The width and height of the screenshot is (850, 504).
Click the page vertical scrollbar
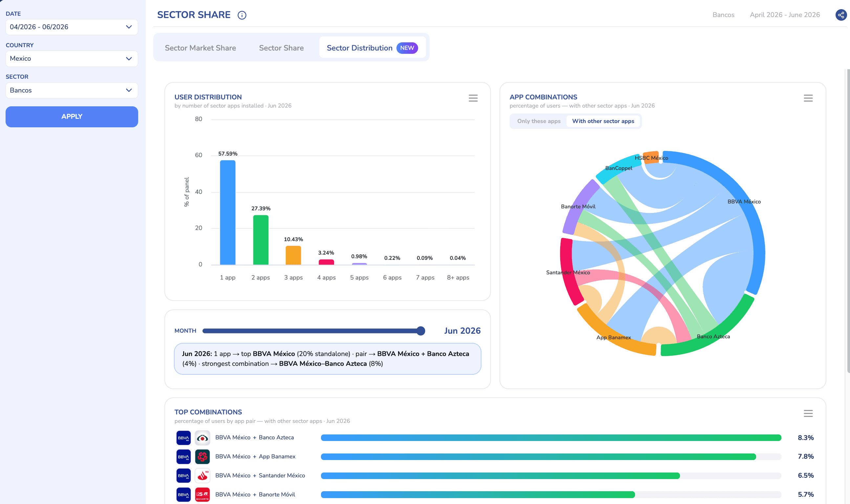pyautogui.click(x=848, y=221)
